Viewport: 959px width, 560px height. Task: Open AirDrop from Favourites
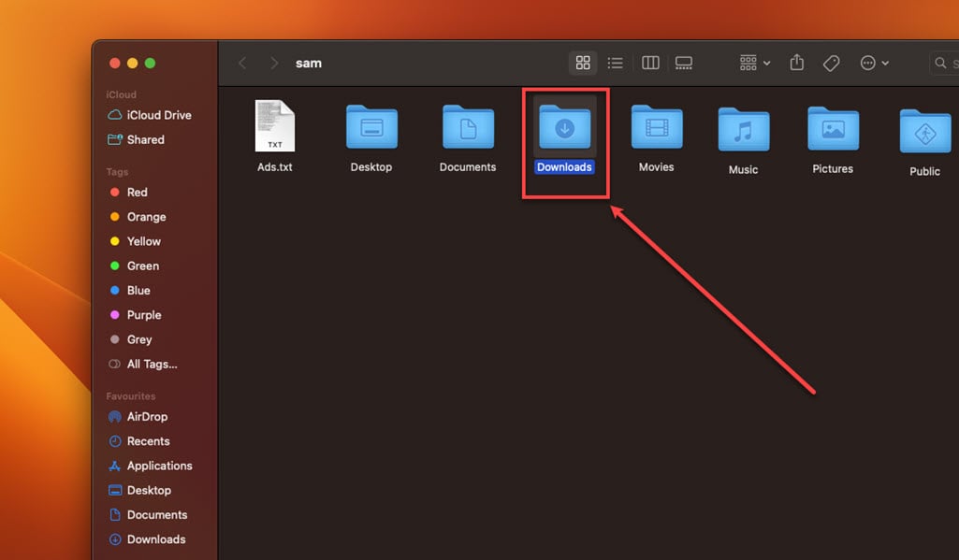click(x=138, y=416)
